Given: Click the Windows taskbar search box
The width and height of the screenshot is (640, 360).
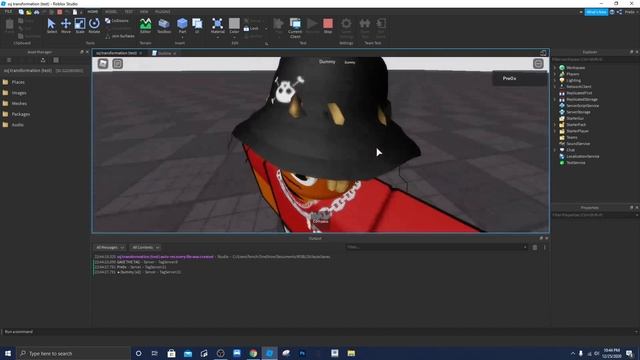Looking at the screenshot, I should point(73,353).
